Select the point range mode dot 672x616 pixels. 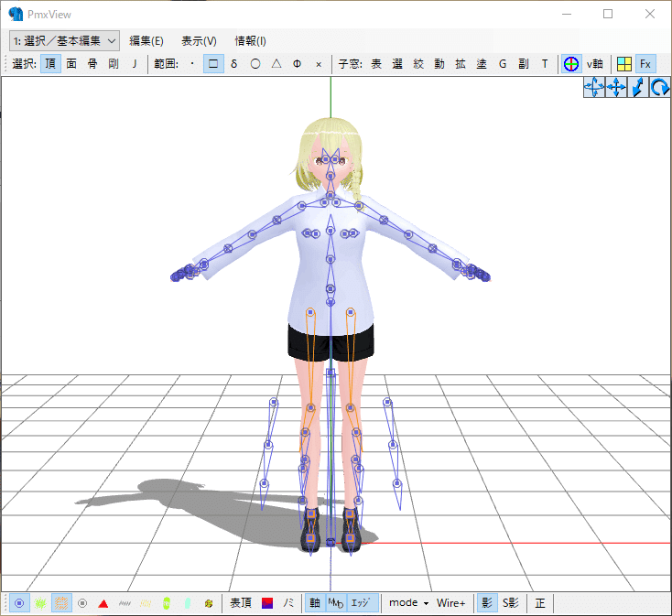click(192, 64)
